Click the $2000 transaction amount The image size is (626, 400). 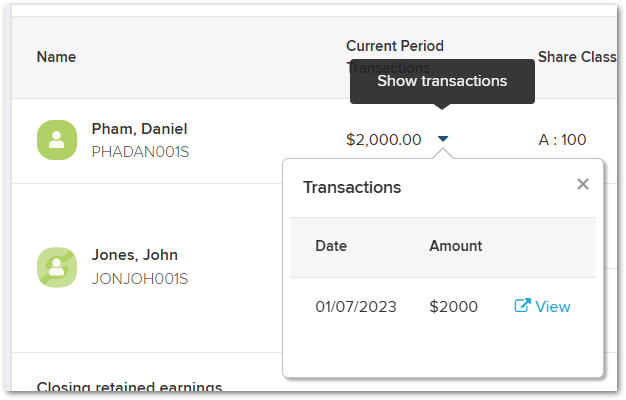point(453,307)
